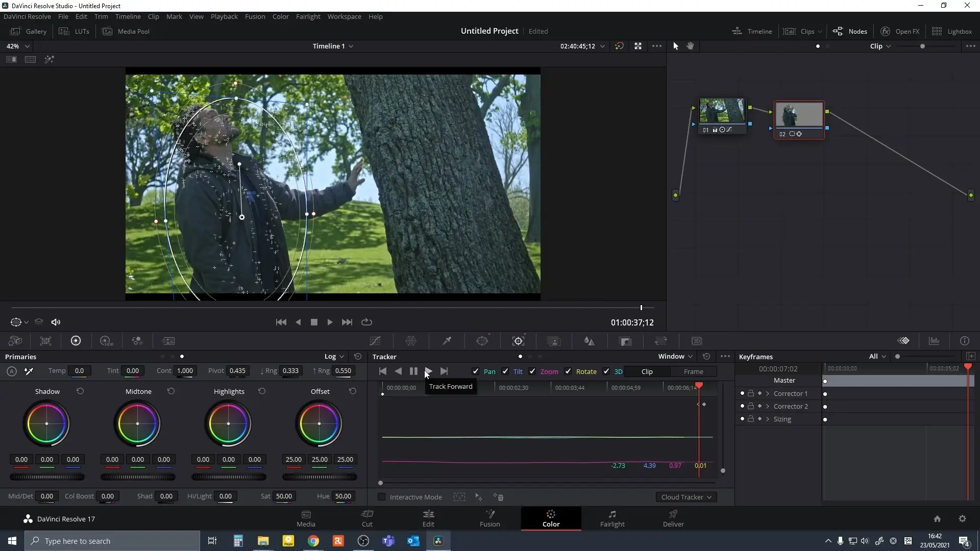Open the LUTs panel button
Screen dimensions: 980x551
pyautogui.click(x=75, y=31)
